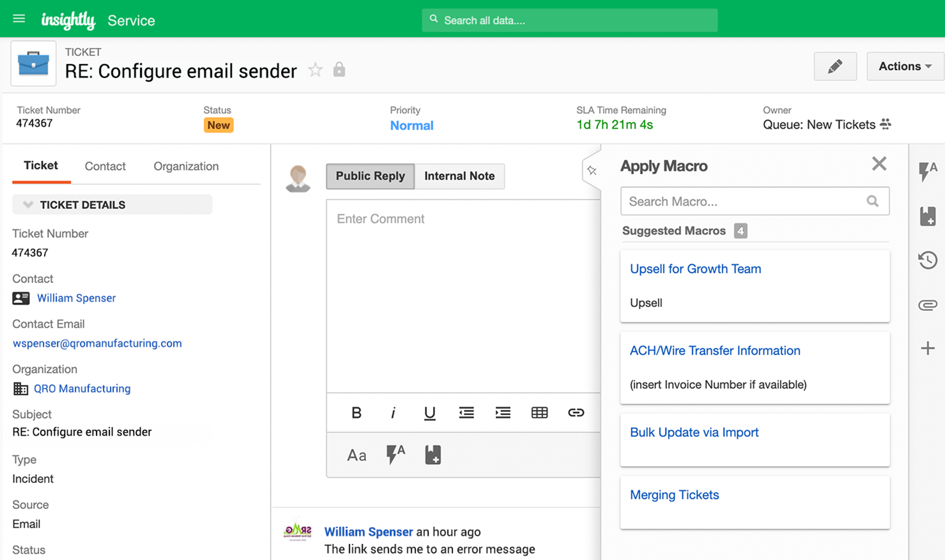Select the Public Reply tab
The height and width of the screenshot is (560, 945).
(x=370, y=176)
